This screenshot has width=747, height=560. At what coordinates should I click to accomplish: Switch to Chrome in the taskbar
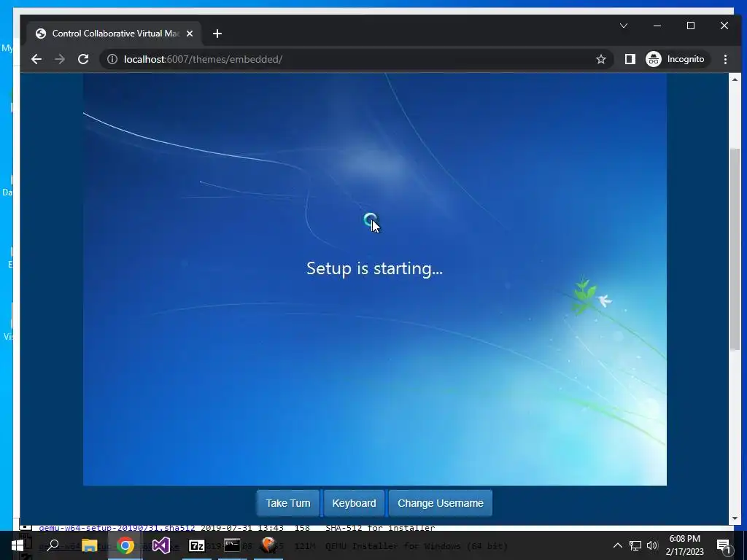[x=125, y=545]
